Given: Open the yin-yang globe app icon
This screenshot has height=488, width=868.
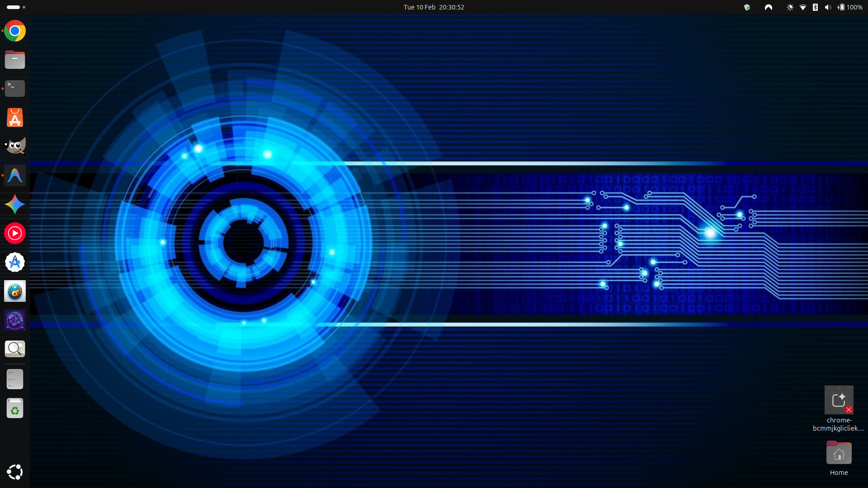Looking at the screenshot, I should click(x=15, y=291).
